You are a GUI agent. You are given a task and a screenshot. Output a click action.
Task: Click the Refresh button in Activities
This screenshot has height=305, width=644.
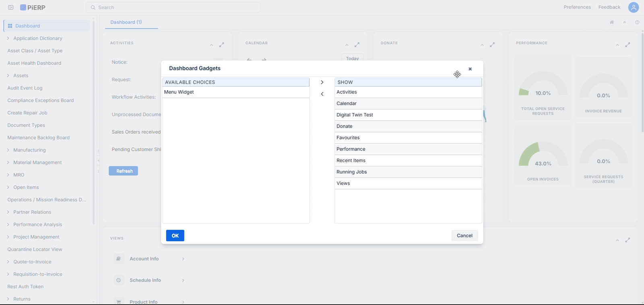[x=123, y=171]
